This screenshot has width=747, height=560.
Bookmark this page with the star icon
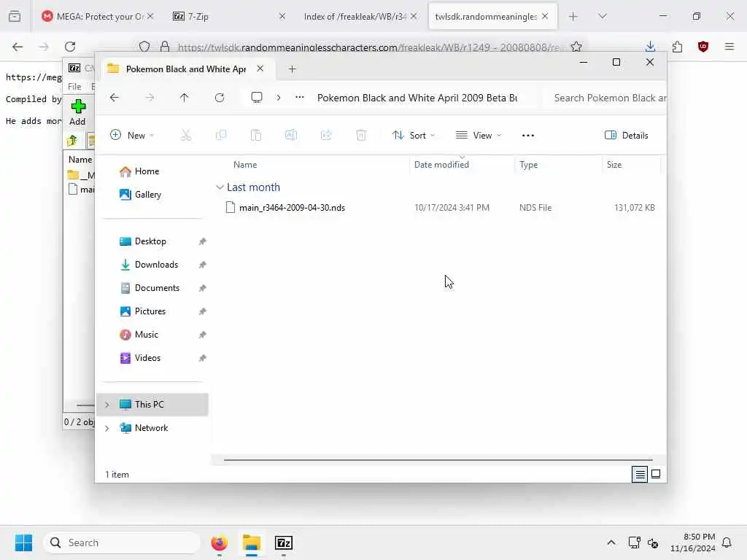click(576, 47)
